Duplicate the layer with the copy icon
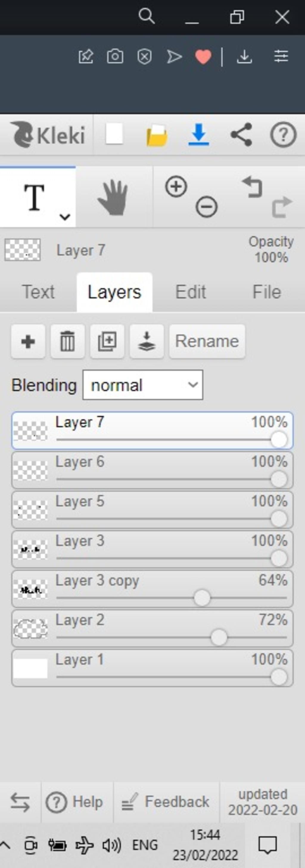Image resolution: width=305 pixels, height=868 pixels. 107,341
